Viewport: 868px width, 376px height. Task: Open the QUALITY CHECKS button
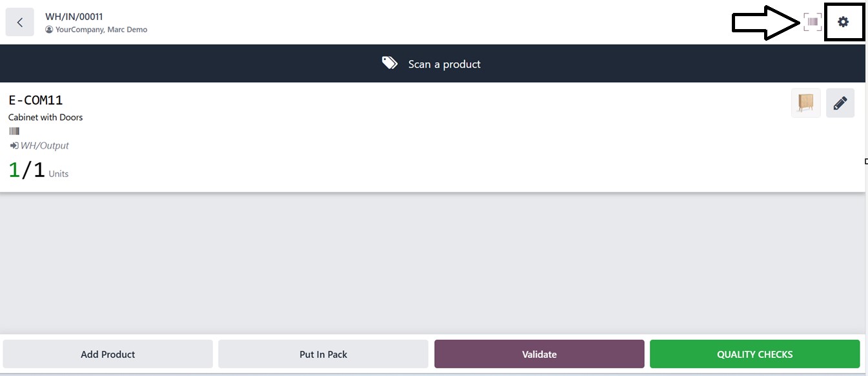click(754, 354)
